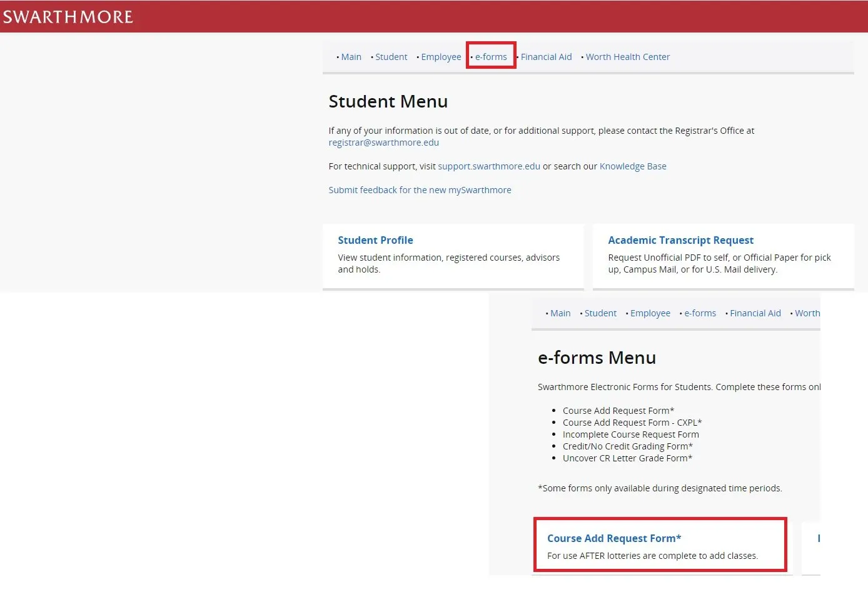Screen dimensions: 868x612
Task: Click list item 'Course Add Request Form - CXPL*'
Action: [632, 423]
